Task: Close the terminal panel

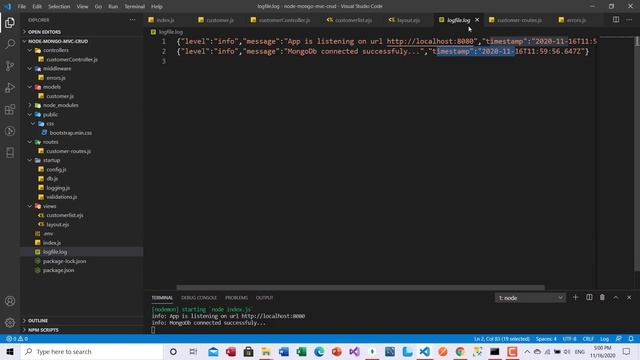Action: tap(629, 298)
